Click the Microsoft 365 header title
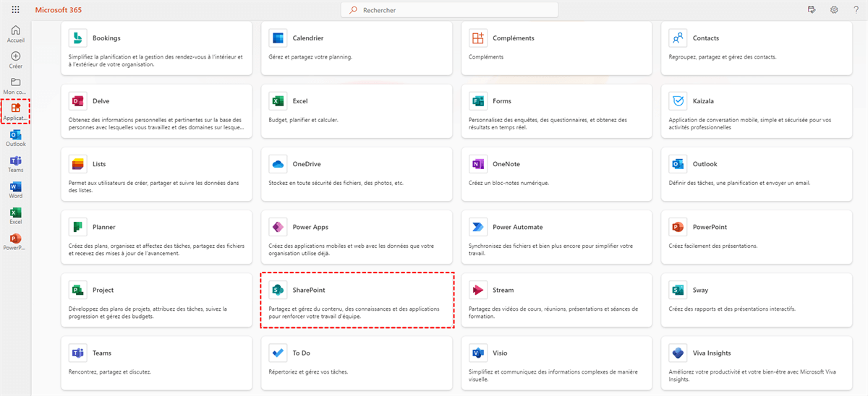This screenshot has height=396, width=868. [x=59, y=10]
